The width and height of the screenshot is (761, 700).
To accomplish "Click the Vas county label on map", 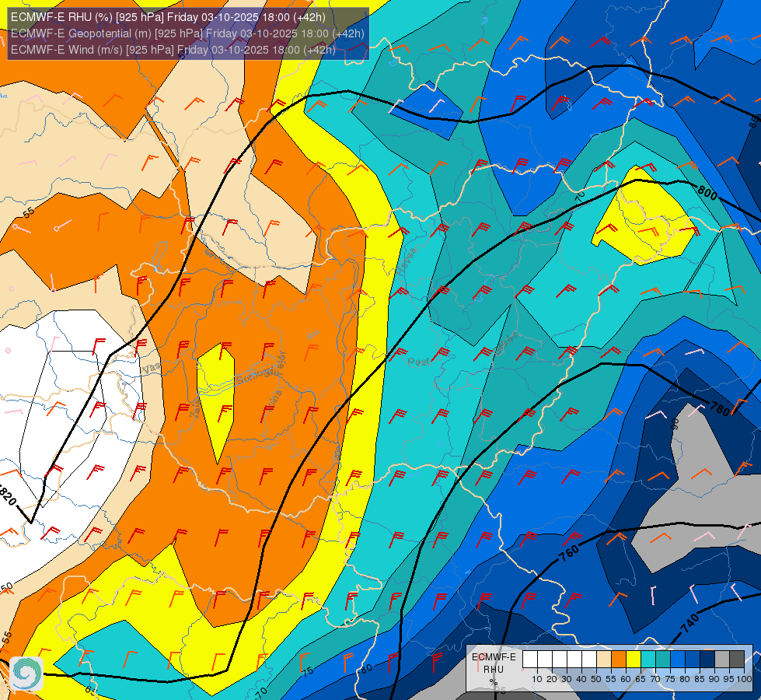I will pyautogui.click(x=150, y=369).
